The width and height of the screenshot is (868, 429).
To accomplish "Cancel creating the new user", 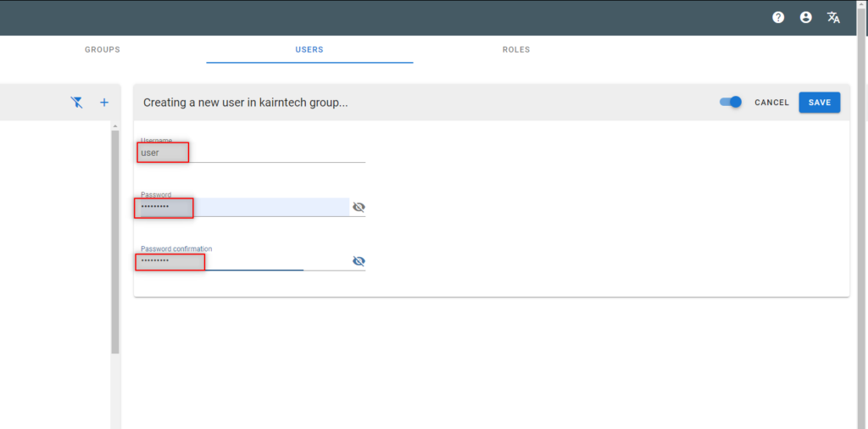I will coord(771,103).
